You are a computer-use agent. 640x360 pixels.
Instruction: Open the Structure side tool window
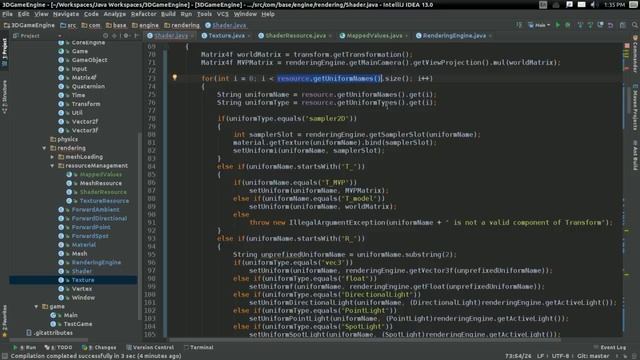(x=4, y=97)
